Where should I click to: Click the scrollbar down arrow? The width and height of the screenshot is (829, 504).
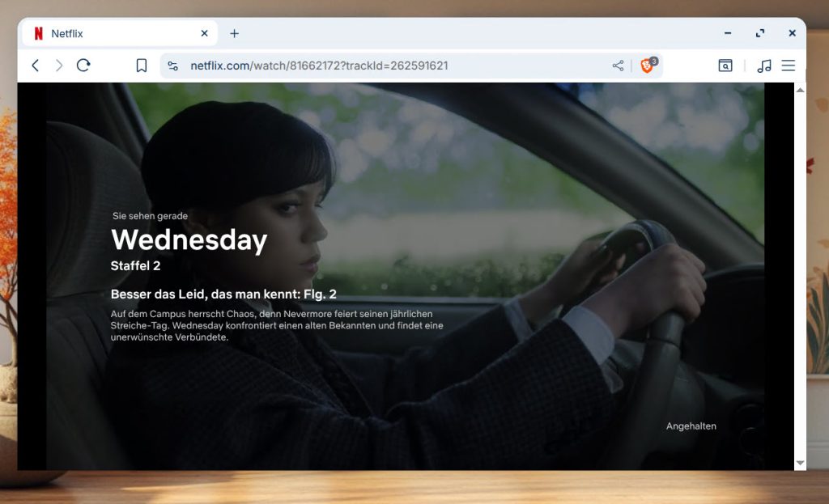click(x=801, y=463)
